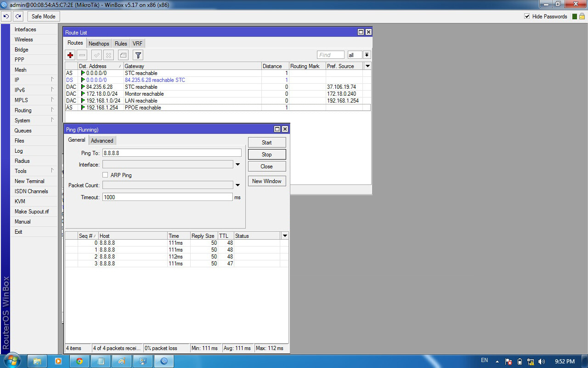
Task: Click the Ping To address field
Action: (x=172, y=153)
